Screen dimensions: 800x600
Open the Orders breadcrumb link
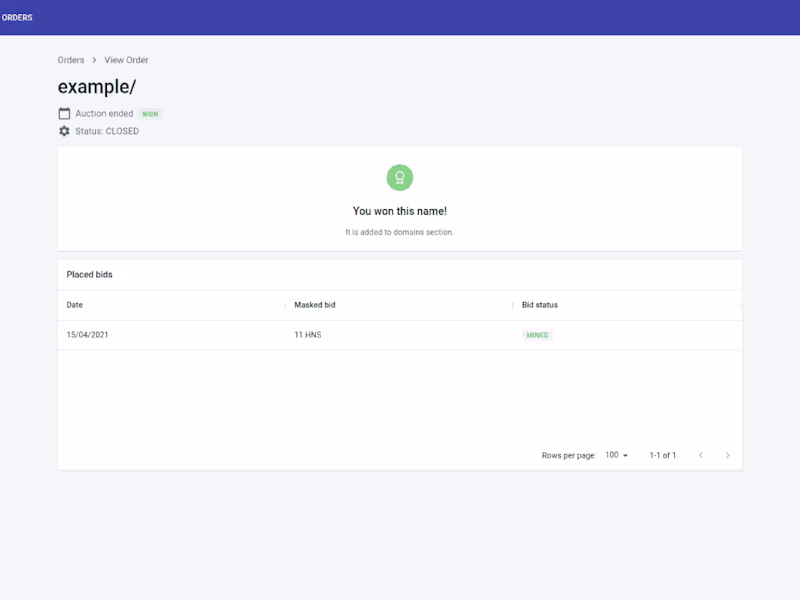click(71, 60)
